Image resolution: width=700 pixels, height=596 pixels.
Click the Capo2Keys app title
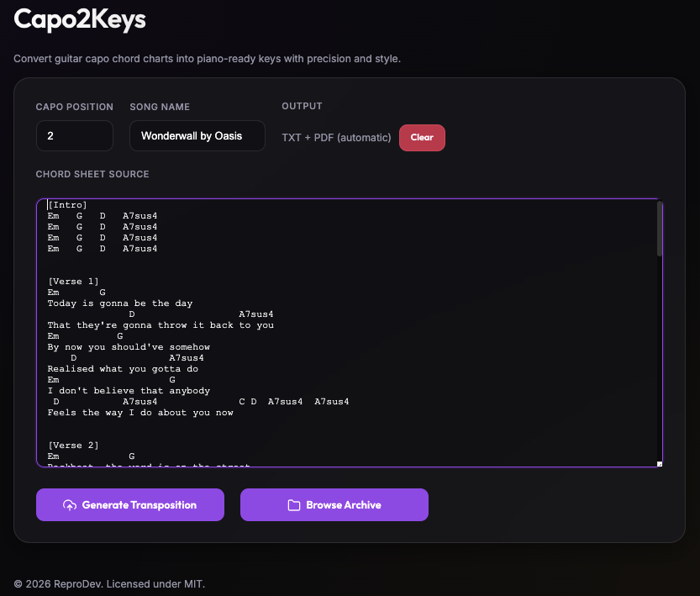pos(80,19)
